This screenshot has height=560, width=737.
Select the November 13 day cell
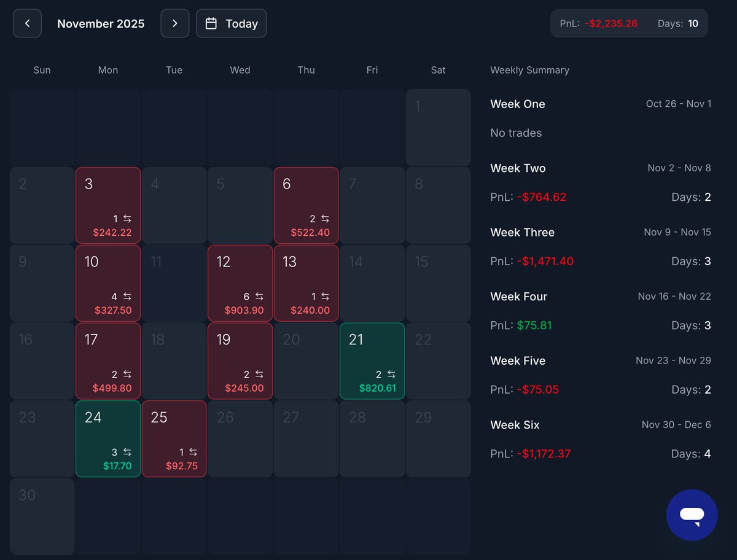coord(306,283)
